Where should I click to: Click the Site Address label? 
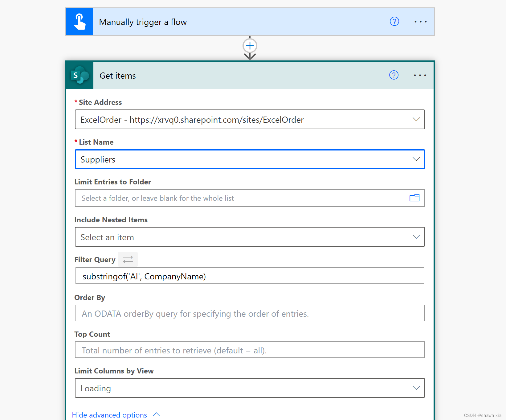pos(100,102)
